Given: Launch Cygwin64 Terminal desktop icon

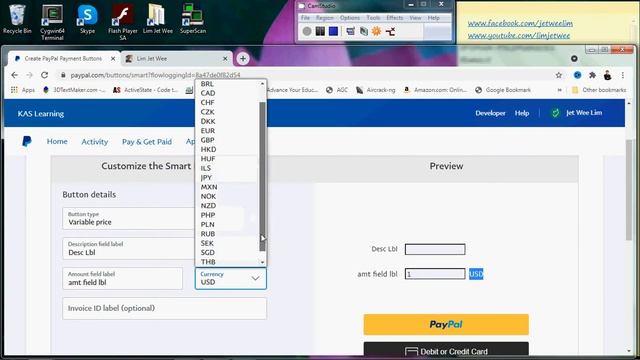Looking at the screenshot, I should [52, 22].
